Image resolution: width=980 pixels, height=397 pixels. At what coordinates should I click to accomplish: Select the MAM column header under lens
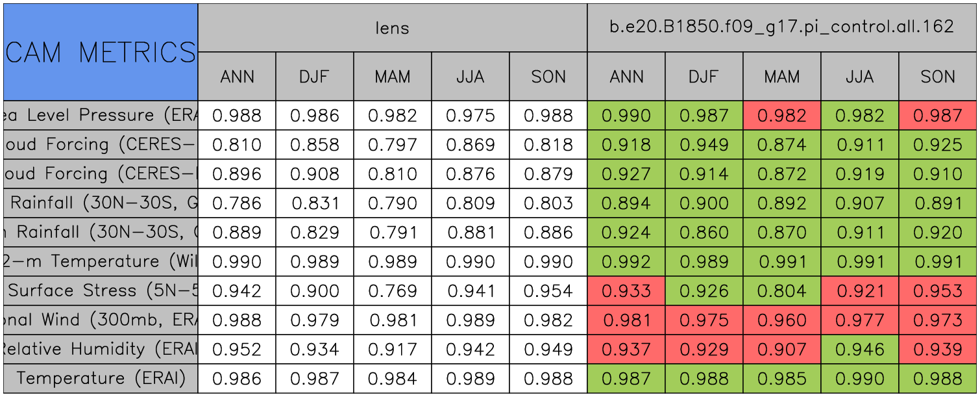coord(392,77)
